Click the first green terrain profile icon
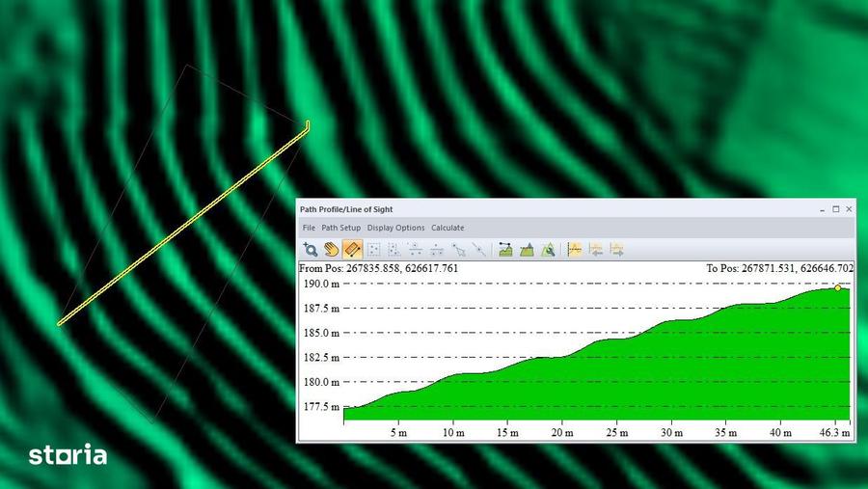The image size is (868, 489). pyautogui.click(x=505, y=250)
